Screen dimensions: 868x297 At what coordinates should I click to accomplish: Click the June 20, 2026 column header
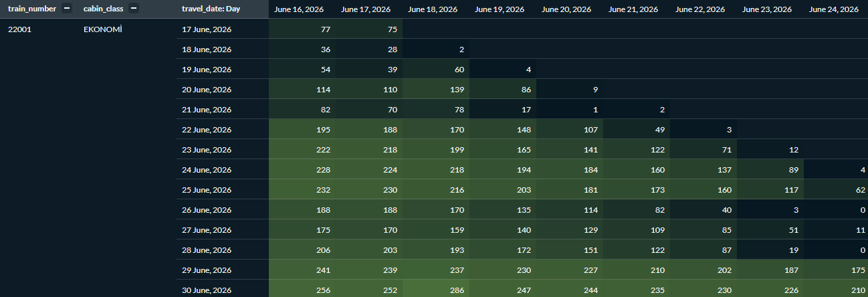(566, 9)
